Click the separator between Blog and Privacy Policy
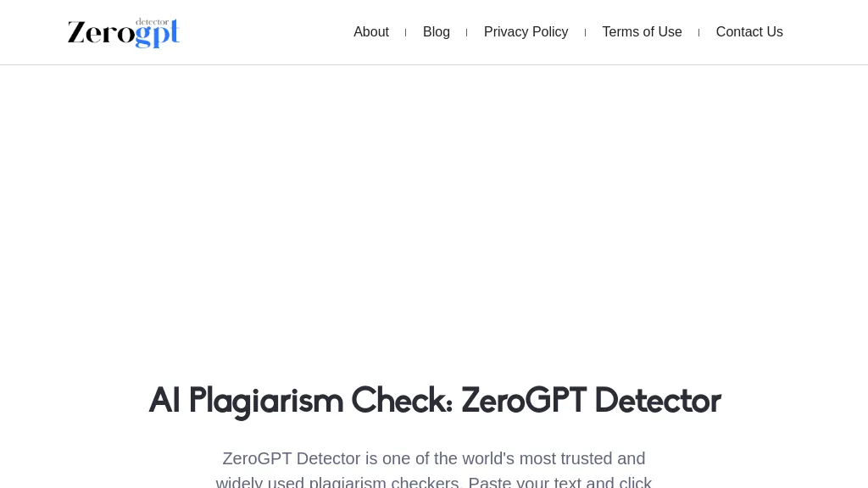 (x=466, y=32)
